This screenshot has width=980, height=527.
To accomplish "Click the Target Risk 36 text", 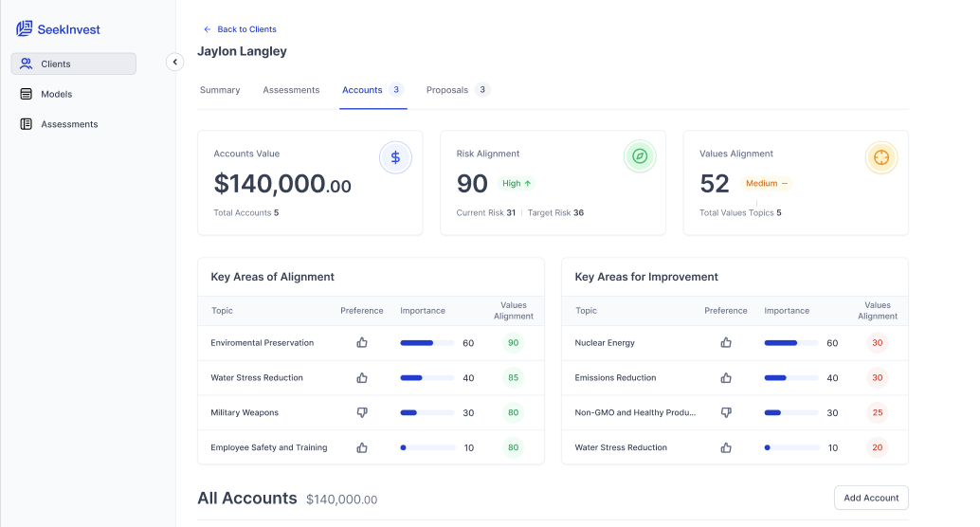I will coord(555,212).
